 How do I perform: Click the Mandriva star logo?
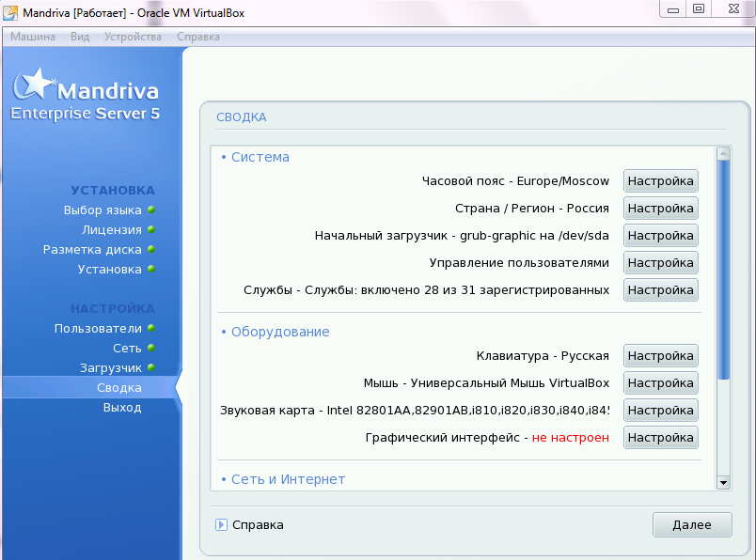coord(34,84)
